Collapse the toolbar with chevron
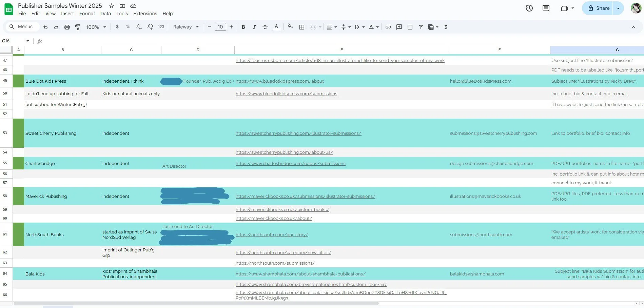Image resolution: width=644 pixels, height=308 pixels. tap(633, 27)
